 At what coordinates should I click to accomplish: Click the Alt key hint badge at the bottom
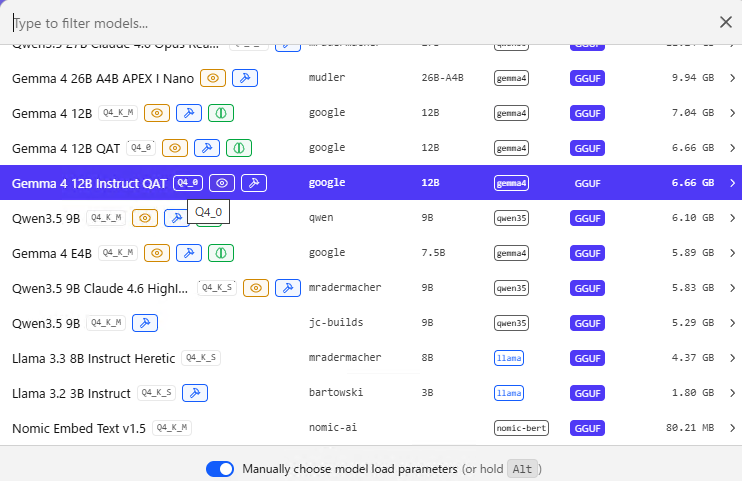pyautogui.click(x=522, y=469)
